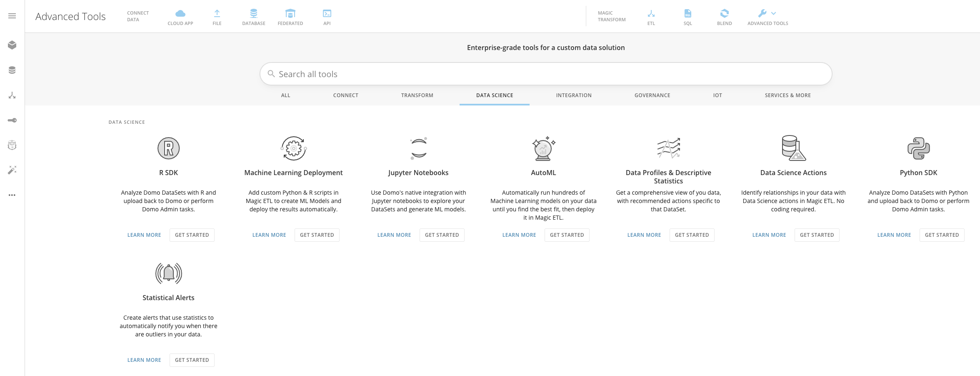This screenshot has width=980, height=376.
Task: Click Learn More for Jupyter Notebooks
Action: click(x=394, y=235)
